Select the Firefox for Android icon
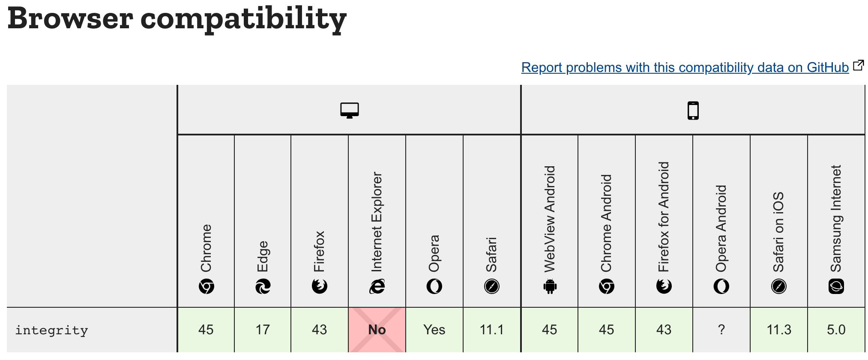 coord(664,286)
